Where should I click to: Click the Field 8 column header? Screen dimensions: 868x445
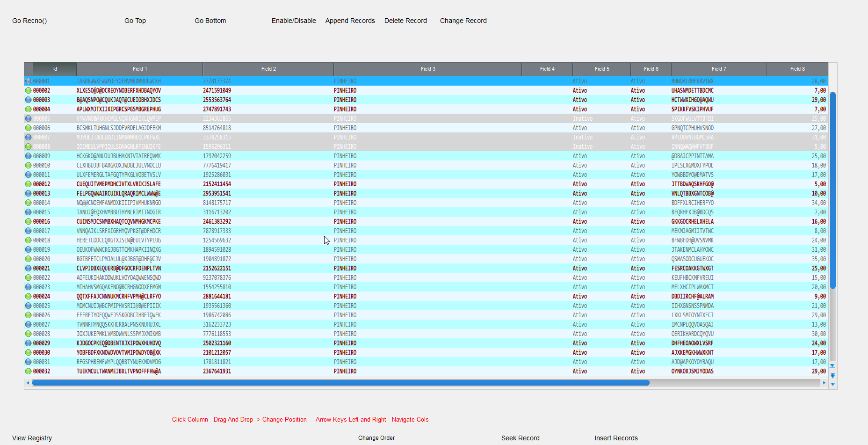[x=797, y=69]
